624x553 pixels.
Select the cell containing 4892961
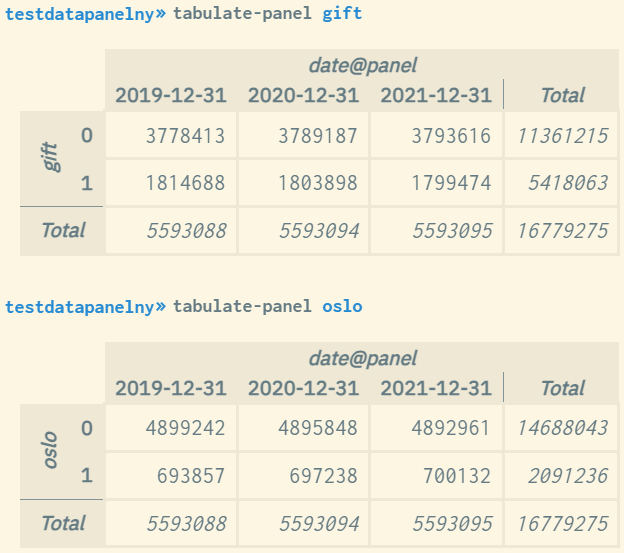[451, 429]
